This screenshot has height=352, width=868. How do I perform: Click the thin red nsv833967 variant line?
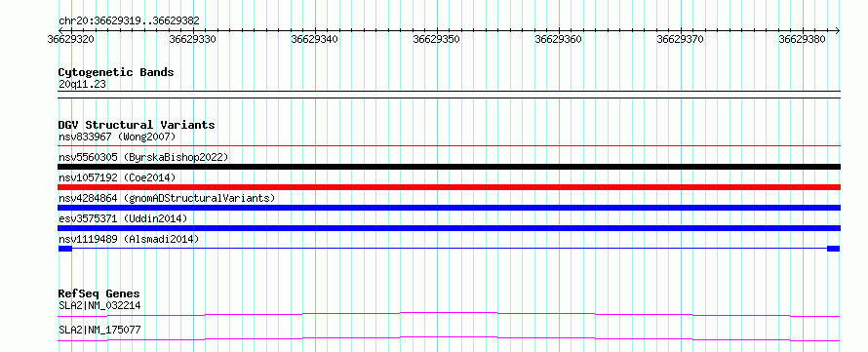449,146
